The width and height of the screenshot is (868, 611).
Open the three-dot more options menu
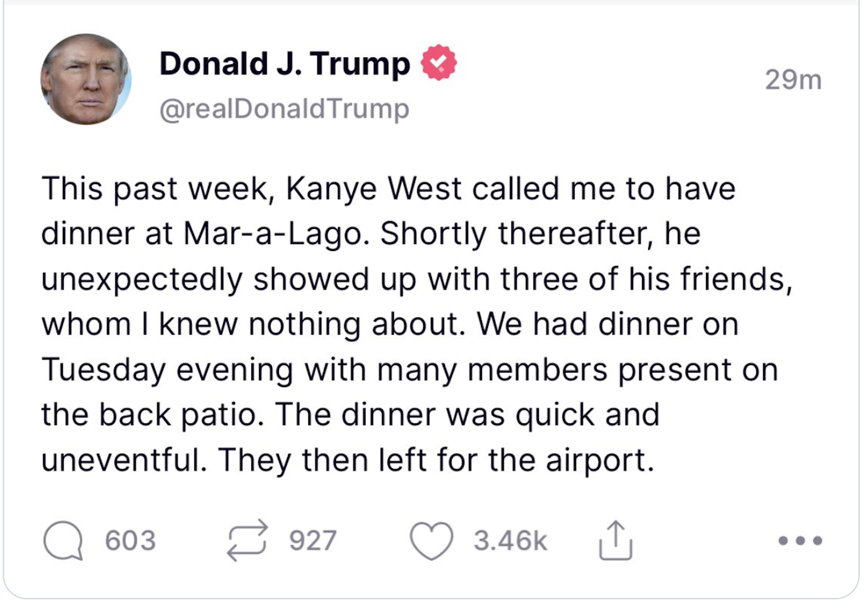coord(800,540)
